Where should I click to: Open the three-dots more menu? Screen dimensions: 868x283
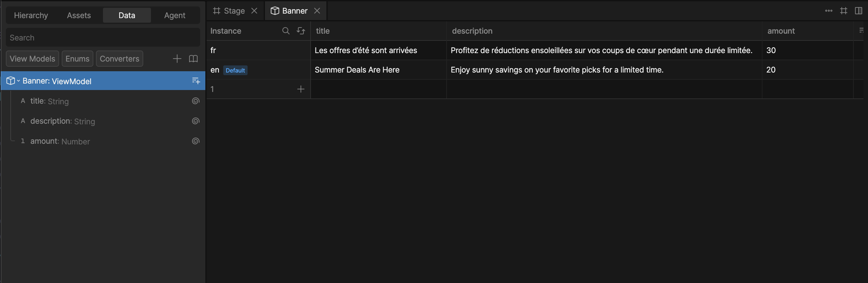click(x=828, y=11)
